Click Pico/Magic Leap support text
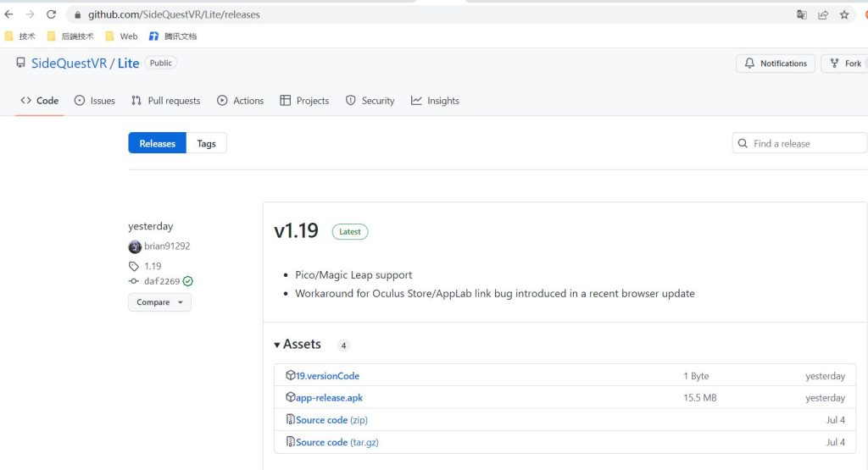868x470 pixels. coord(353,275)
